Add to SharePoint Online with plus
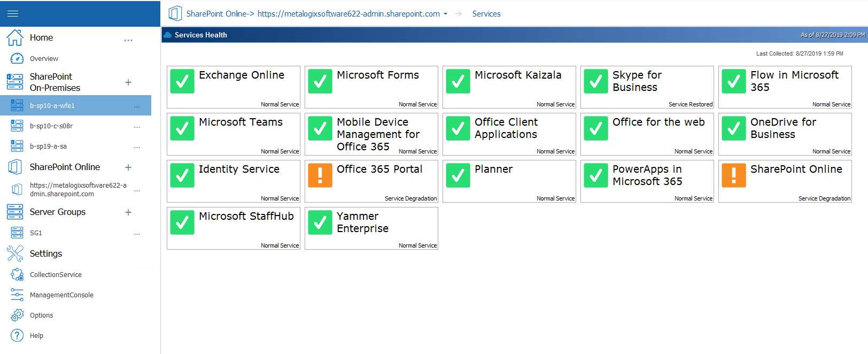868x354 pixels. pyautogui.click(x=128, y=167)
